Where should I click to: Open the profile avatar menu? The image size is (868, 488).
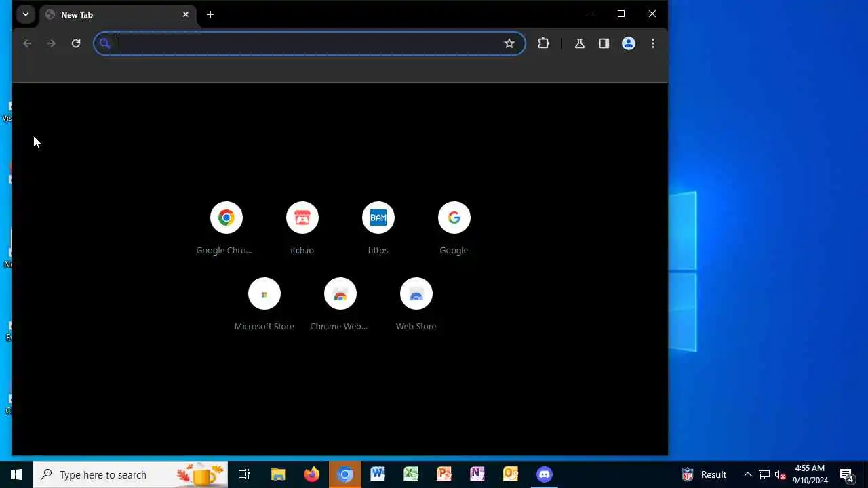pyautogui.click(x=629, y=43)
